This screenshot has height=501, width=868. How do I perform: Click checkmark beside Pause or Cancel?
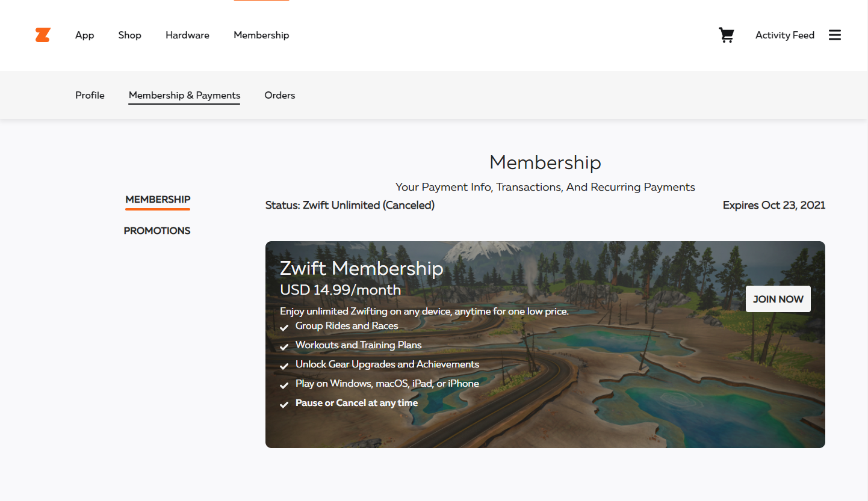click(x=284, y=405)
